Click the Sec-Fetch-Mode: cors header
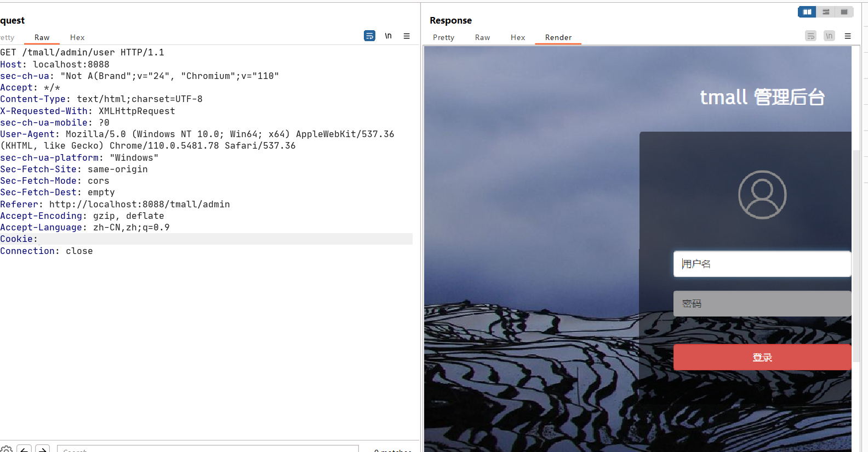This screenshot has height=452, width=868. [55, 180]
